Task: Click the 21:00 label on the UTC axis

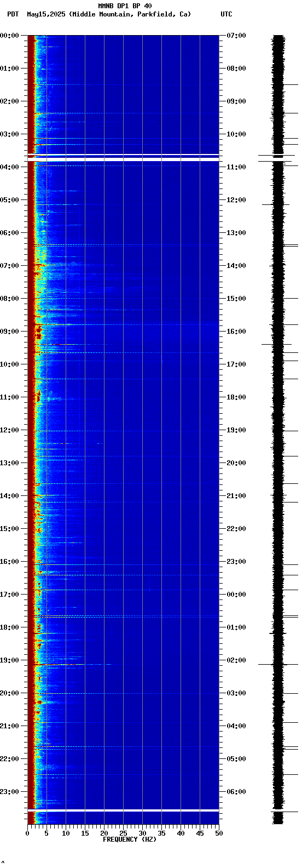Action: click(x=236, y=496)
